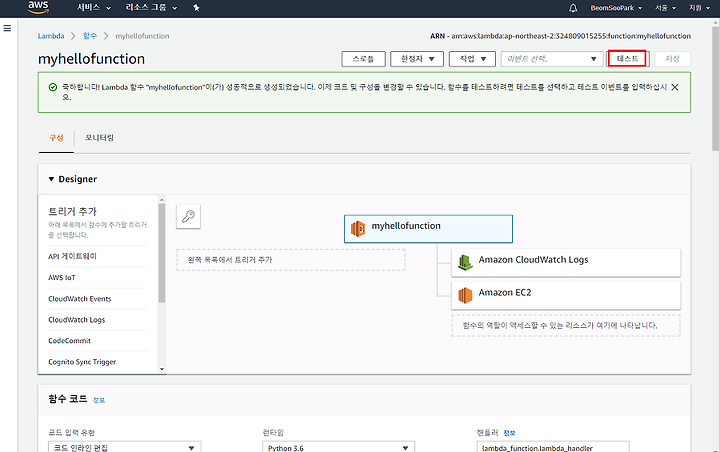Dismiss the green success banner
This screenshot has height=452, width=720.
click(x=675, y=87)
